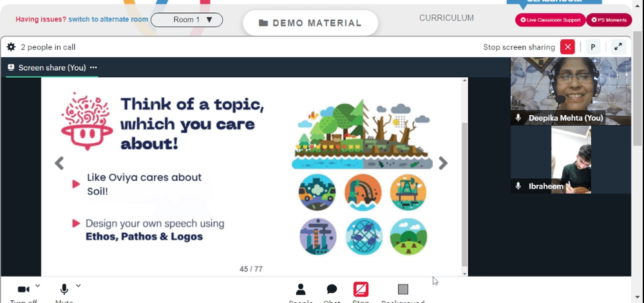
Task: Expand the call to fullscreen
Action: pyautogui.click(x=618, y=47)
